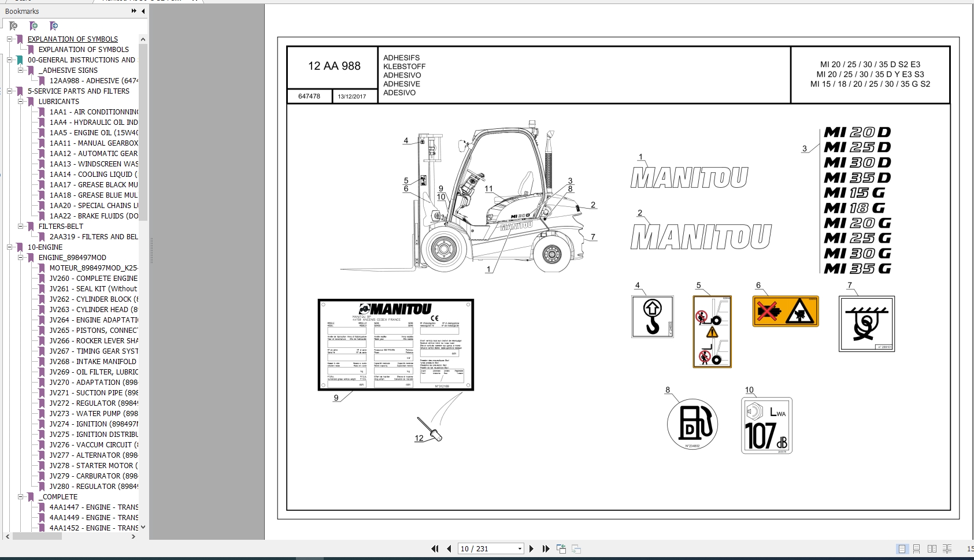Screen dimensions: 974x560
Task: Click the bookmarks horizontal scrollbar left arrow
Action: point(8,536)
